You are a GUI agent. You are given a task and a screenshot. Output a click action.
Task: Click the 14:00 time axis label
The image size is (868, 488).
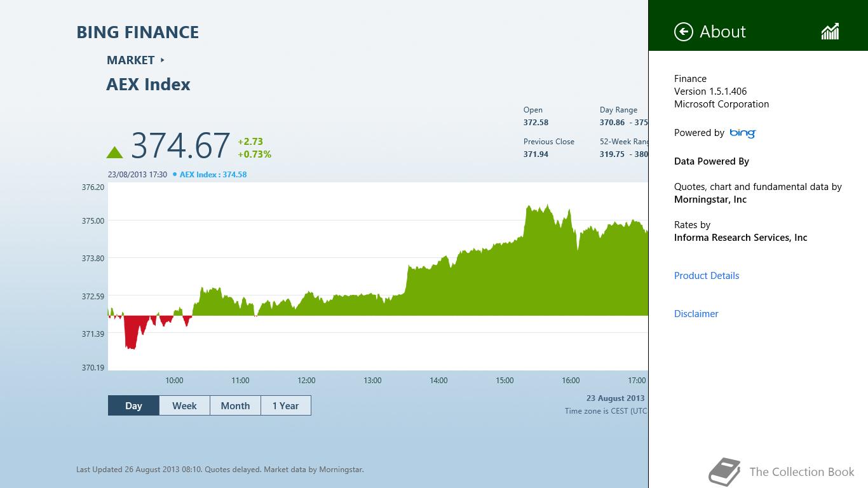coord(438,381)
